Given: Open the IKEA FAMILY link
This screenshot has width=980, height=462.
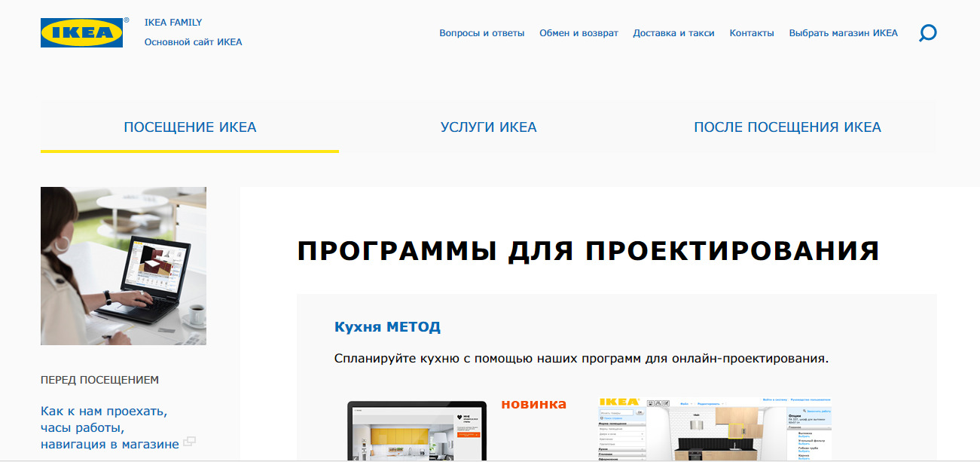Looking at the screenshot, I should point(173,23).
